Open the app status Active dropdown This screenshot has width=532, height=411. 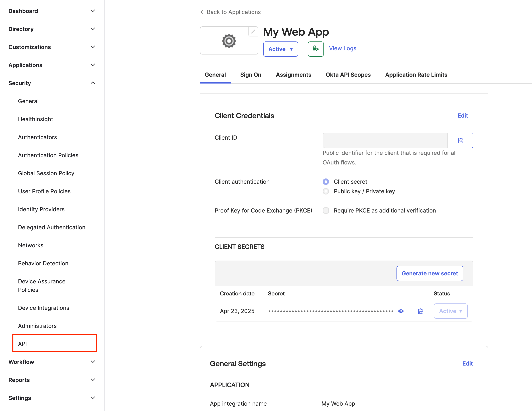click(280, 49)
